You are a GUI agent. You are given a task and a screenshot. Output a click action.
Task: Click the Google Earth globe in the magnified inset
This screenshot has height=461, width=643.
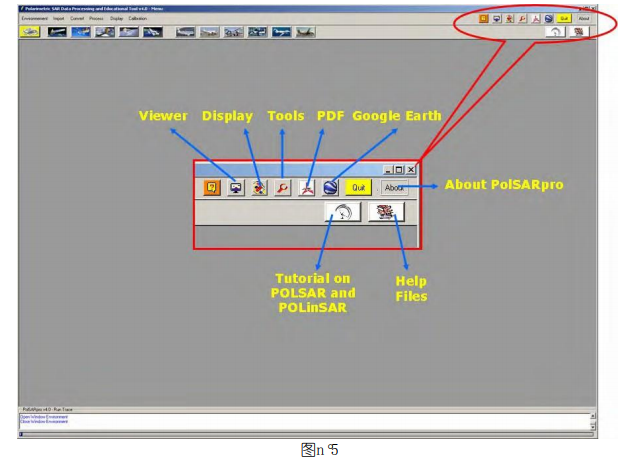[331, 188]
